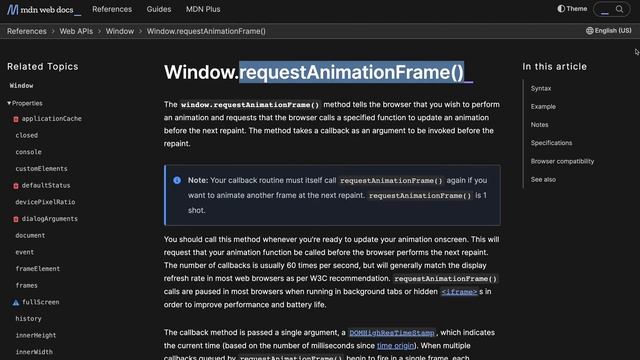Open applicationCache property in sidebar
This screenshot has width=640, height=360.
51,119
